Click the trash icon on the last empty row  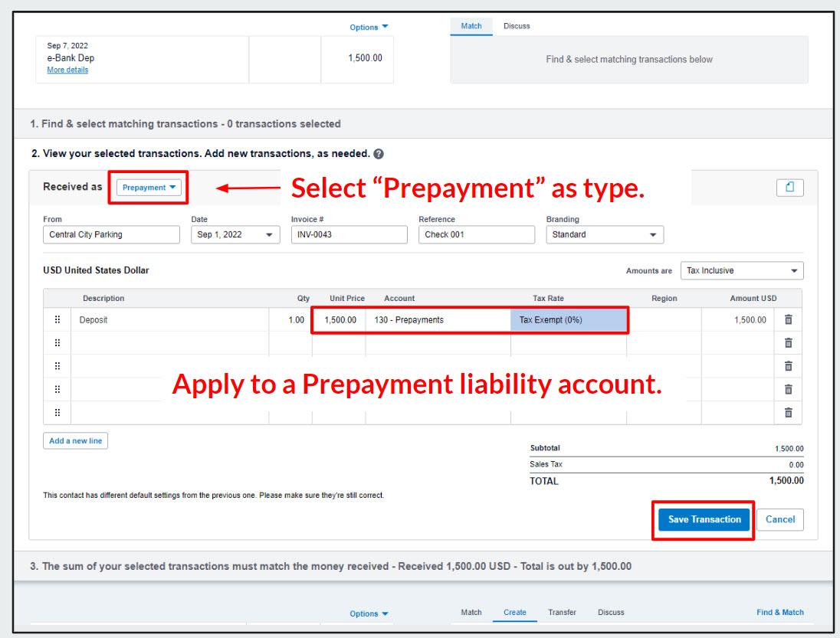(x=788, y=412)
